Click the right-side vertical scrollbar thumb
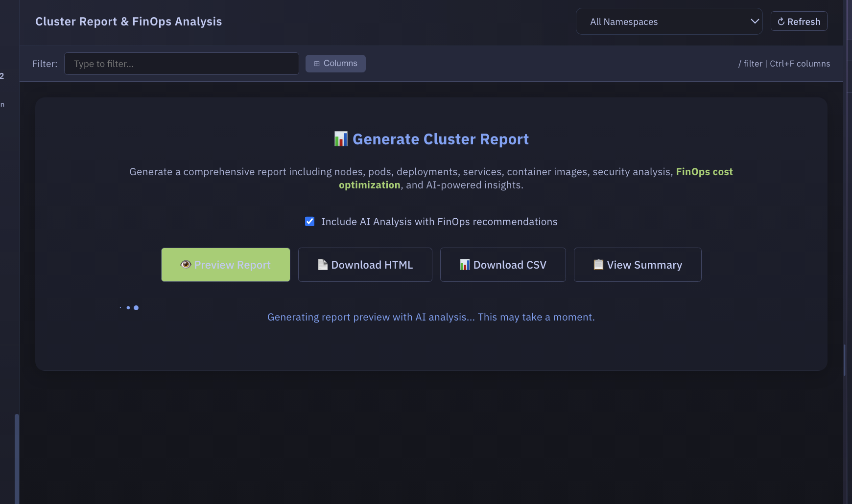Screen dimensions: 852x504 tap(845, 360)
